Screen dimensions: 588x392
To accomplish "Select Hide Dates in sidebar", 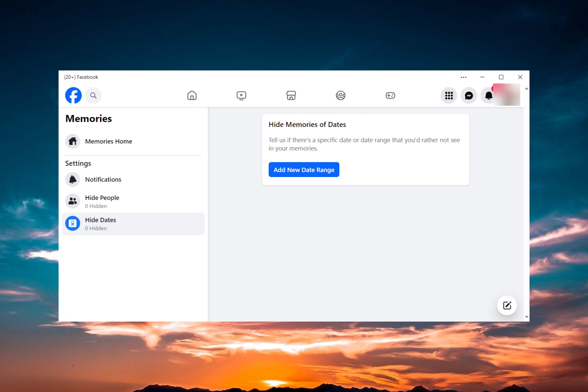I will 100,224.
